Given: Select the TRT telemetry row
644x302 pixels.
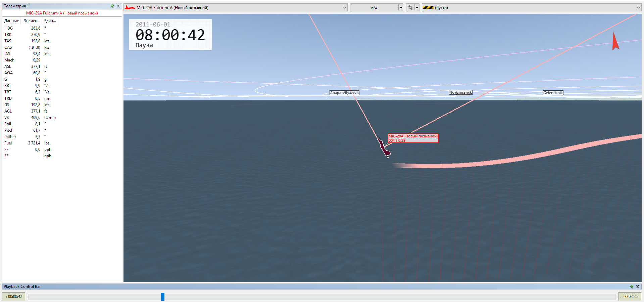Looking at the screenshot, I should pos(62,92).
